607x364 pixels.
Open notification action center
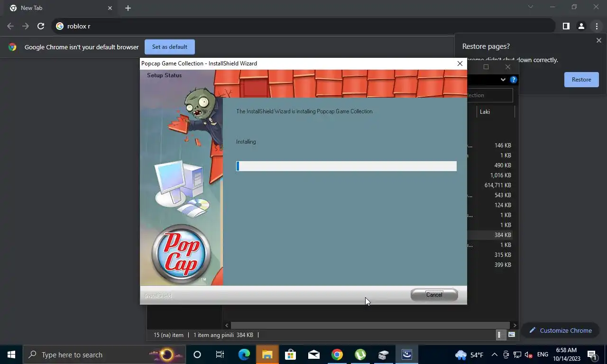coord(592,355)
